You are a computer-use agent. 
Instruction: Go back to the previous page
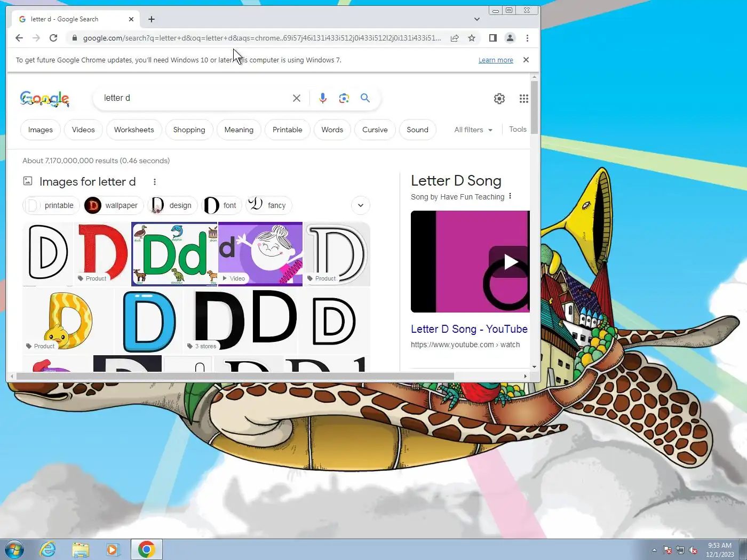pos(19,38)
